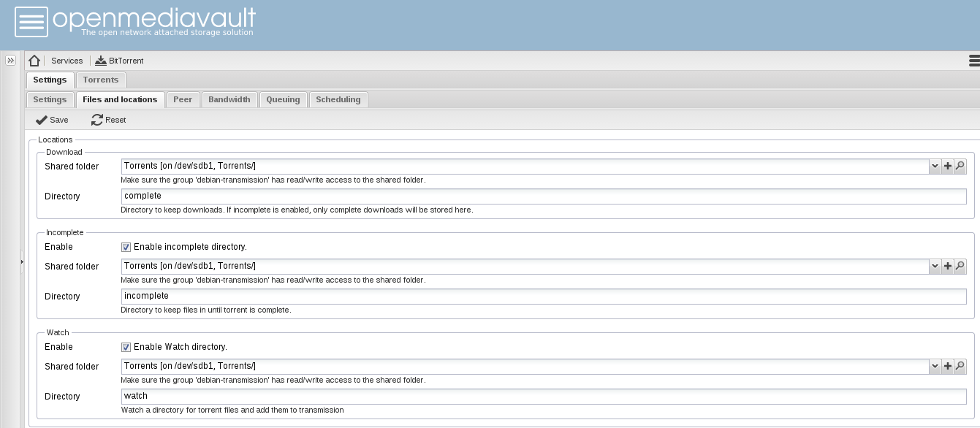Image resolution: width=980 pixels, height=428 pixels.
Task: Click the download icon beside BitTorrent
Action: tap(101, 61)
